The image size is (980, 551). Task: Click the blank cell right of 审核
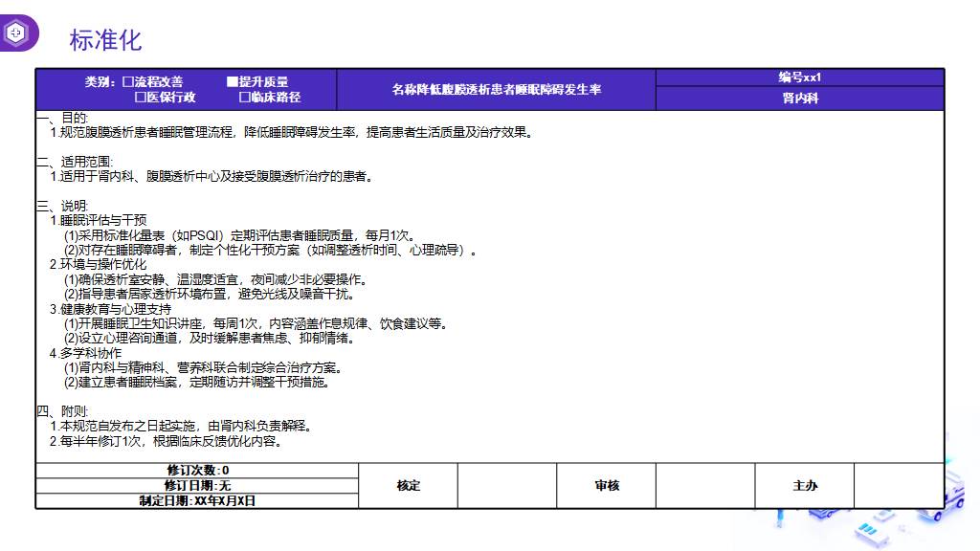click(705, 486)
